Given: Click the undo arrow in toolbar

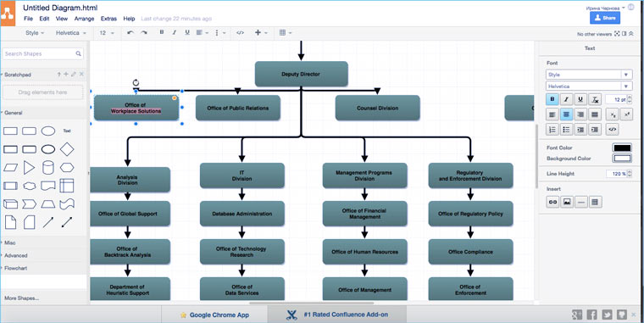Looking at the screenshot, I should [x=130, y=33].
